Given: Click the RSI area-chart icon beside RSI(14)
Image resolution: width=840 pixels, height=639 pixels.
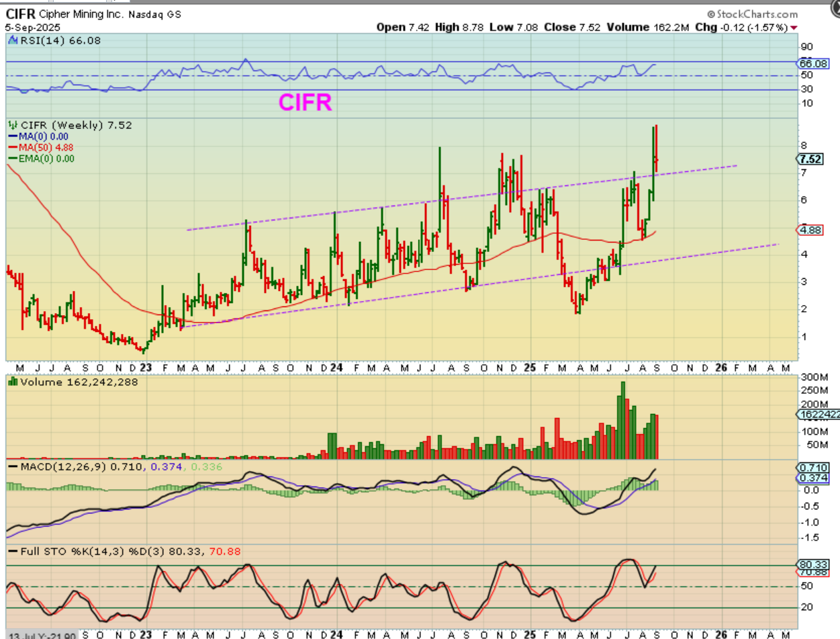Looking at the screenshot, I should click(12, 40).
